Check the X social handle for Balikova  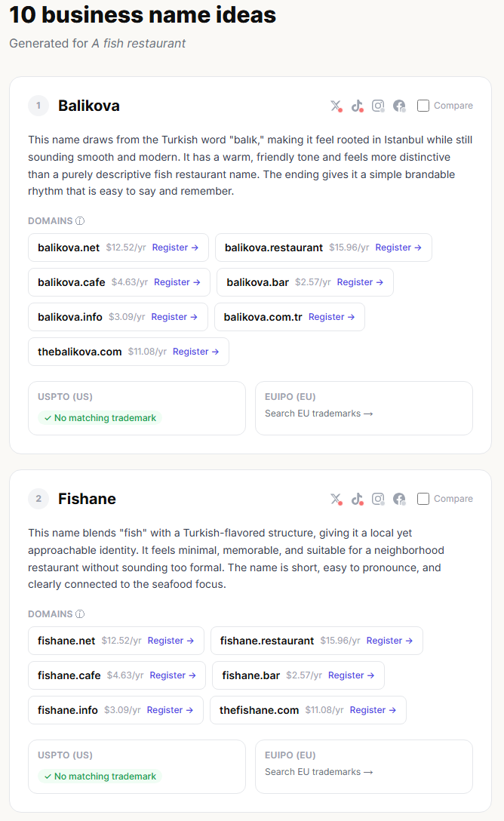[336, 106]
